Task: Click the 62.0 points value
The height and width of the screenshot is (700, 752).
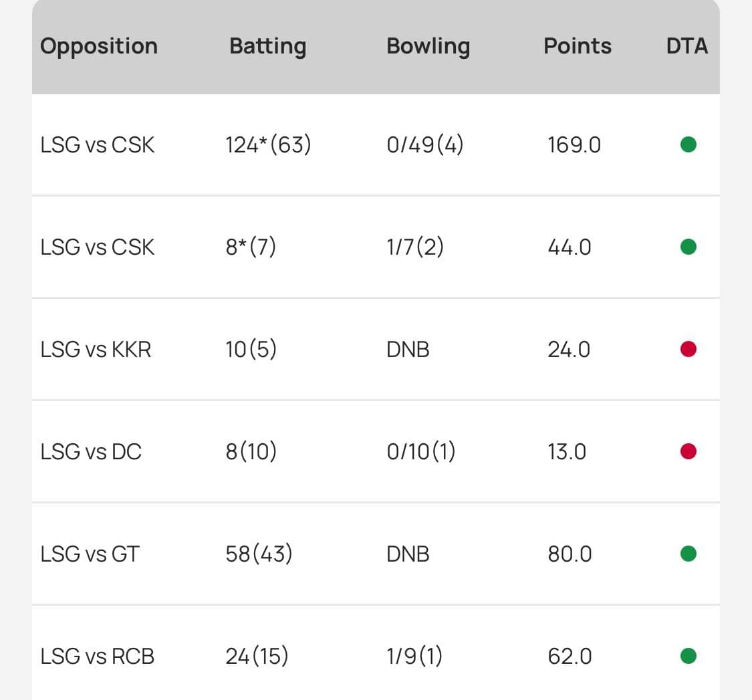Action: (x=570, y=657)
